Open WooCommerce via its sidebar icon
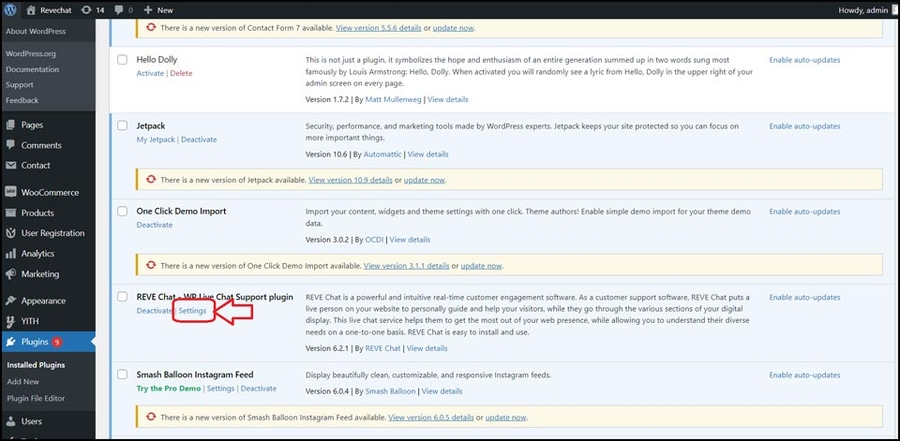 11,192
